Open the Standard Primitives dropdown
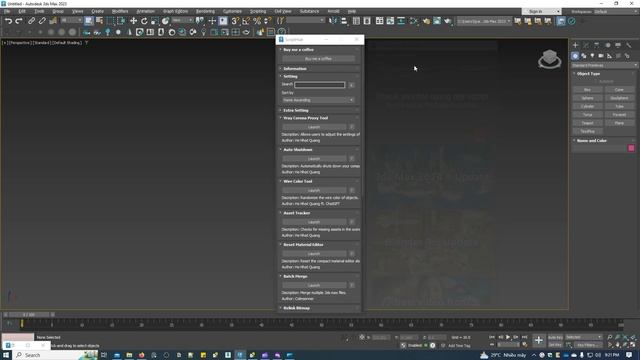Screen dimensions: 640x360 (604, 65)
